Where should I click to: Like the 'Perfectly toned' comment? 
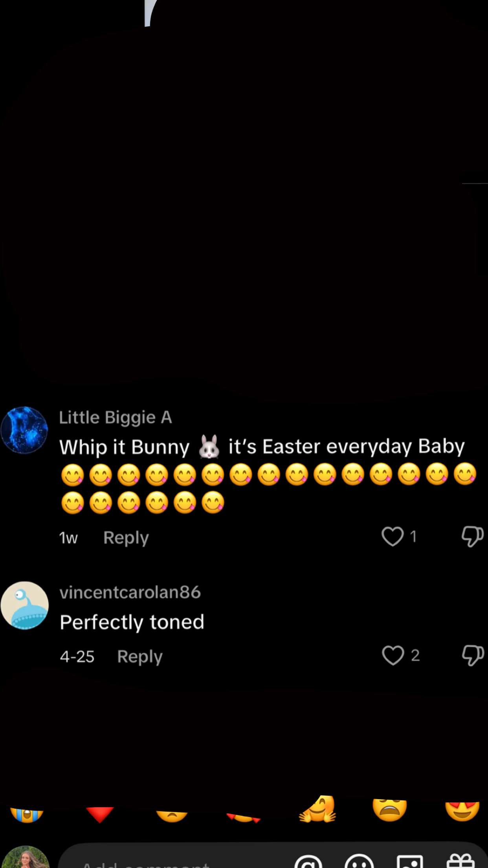[x=393, y=655]
